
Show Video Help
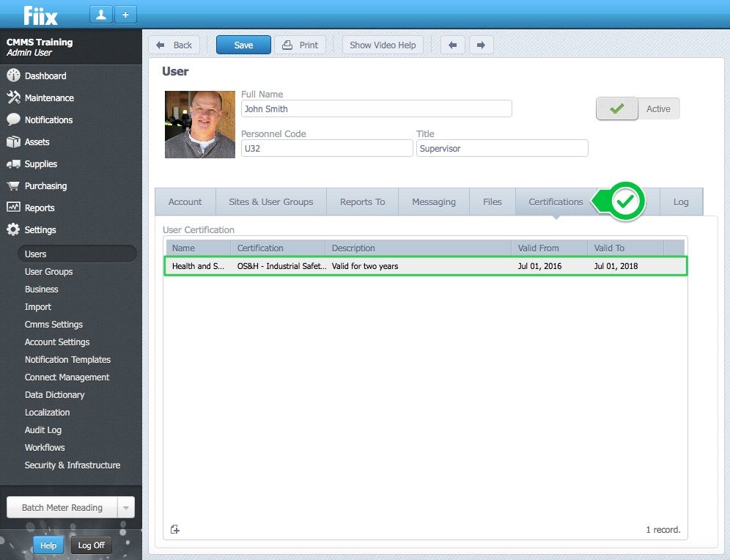(383, 45)
